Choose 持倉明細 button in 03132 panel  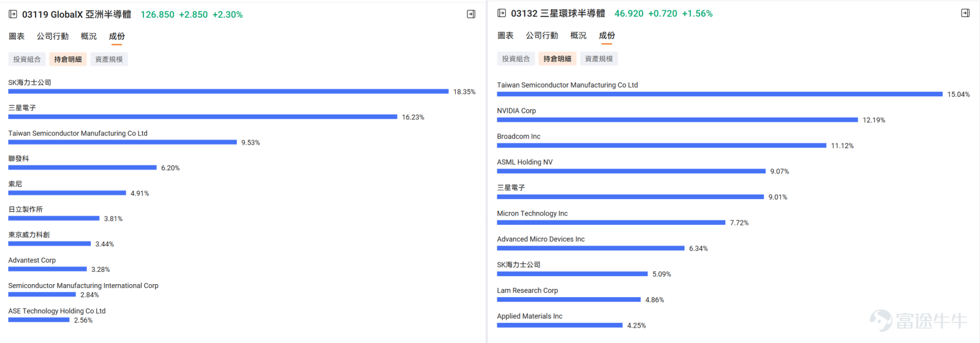pos(557,59)
